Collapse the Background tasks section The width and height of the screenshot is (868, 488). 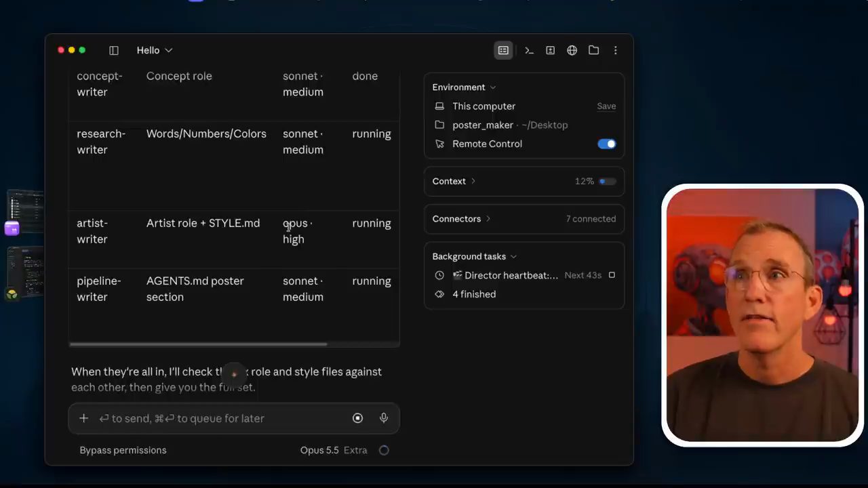475,257
